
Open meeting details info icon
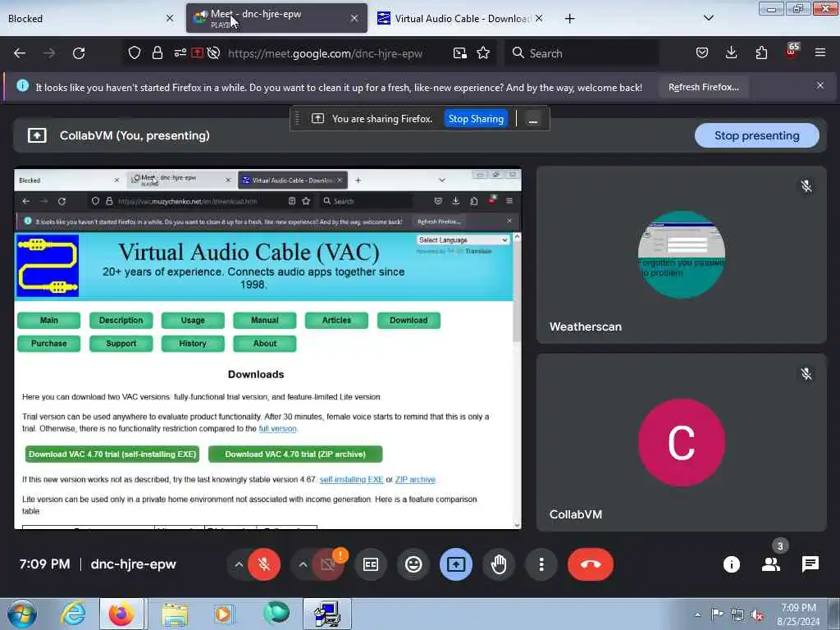tap(731, 564)
